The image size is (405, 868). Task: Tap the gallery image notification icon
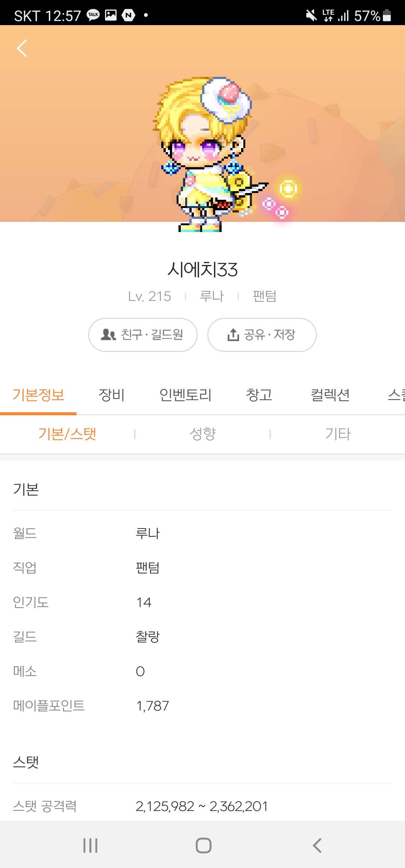111,15
